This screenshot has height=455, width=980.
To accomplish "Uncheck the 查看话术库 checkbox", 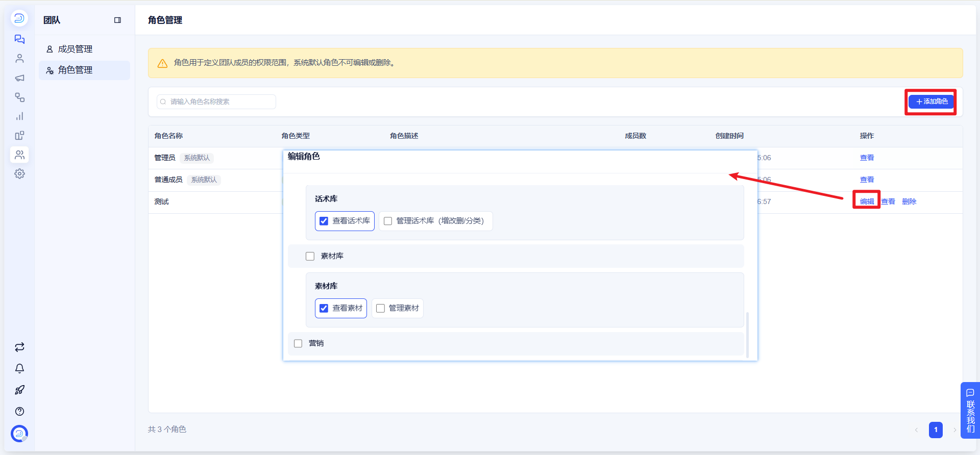I will click(x=324, y=221).
